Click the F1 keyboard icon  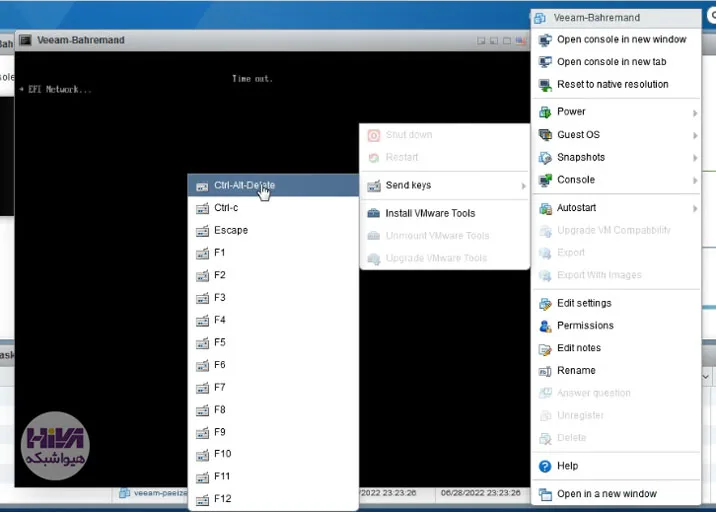202,253
